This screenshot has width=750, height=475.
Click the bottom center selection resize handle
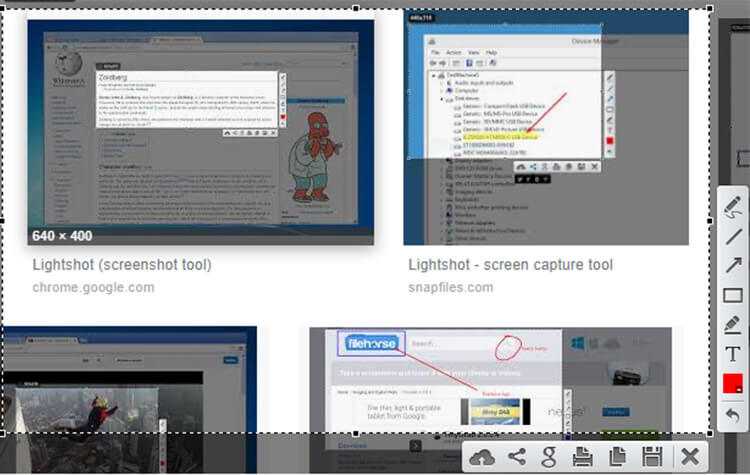pos(356,434)
